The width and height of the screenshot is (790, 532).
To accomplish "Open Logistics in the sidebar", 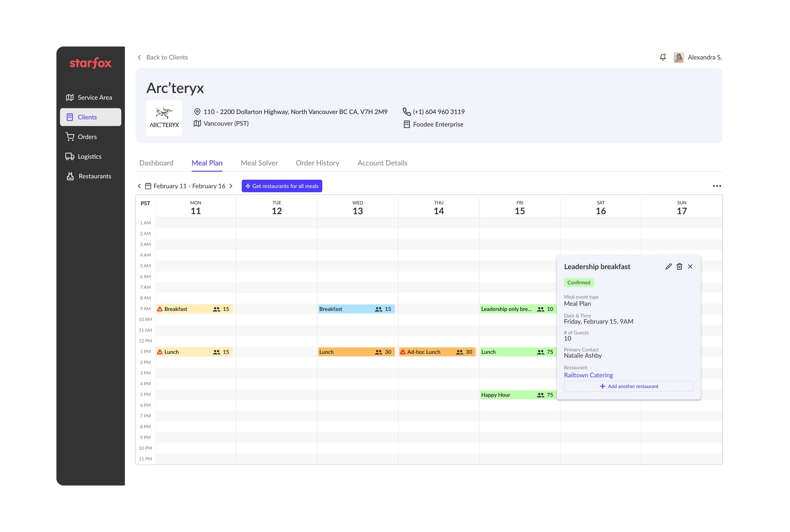I will (x=90, y=157).
